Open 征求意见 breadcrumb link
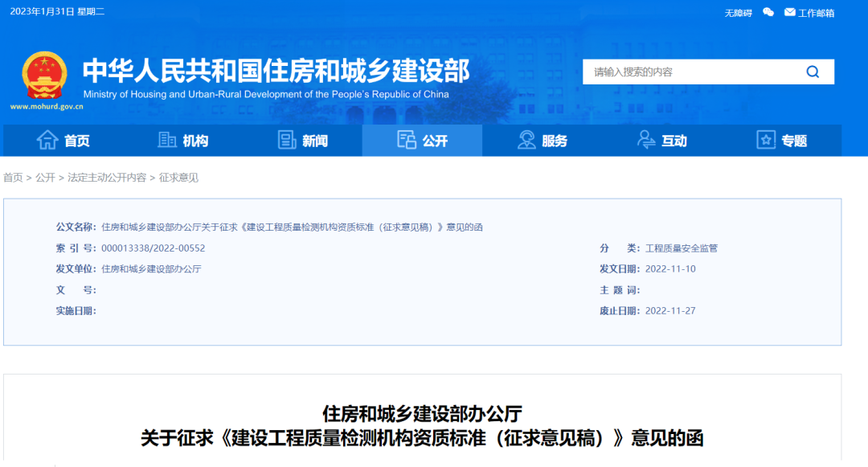This screenshot has width=868, height=467. pyautogui.click(x=178, y=178)
